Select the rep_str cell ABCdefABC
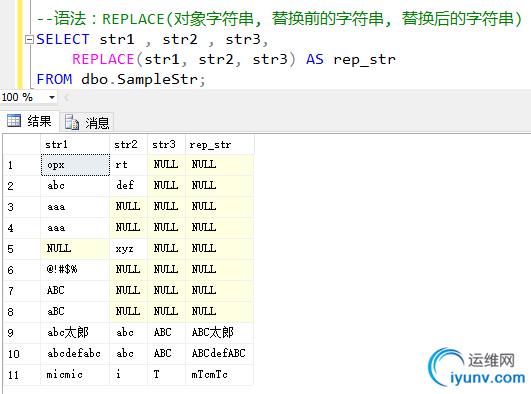 [x=219, y=354]
